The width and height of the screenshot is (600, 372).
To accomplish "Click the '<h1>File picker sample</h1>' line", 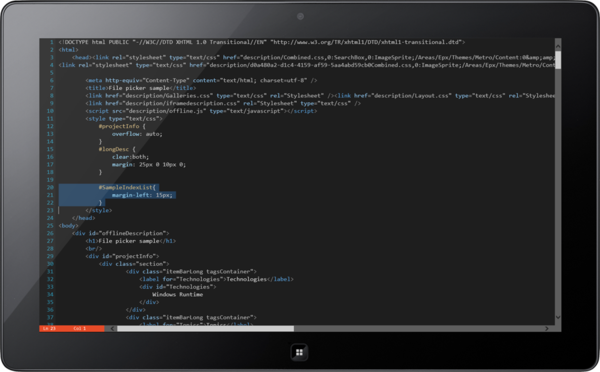I will 130,241.
